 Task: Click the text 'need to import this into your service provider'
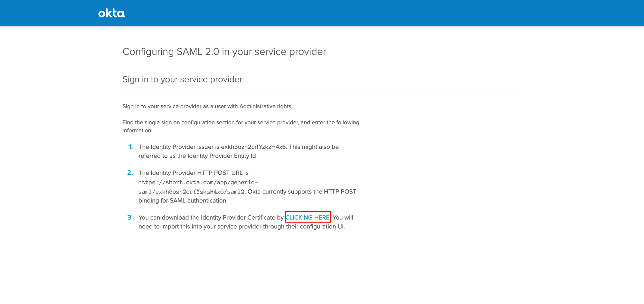pos(200,227)
